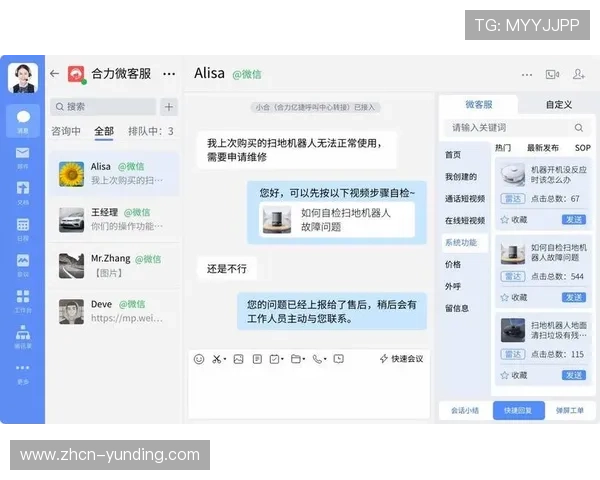Switch to the 热门 filter tab
Screen dimensions: 600x480
(x=503, y=148)
